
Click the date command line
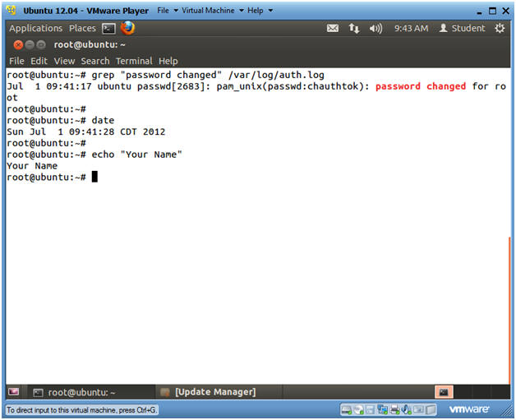click(x=61, y=121)
